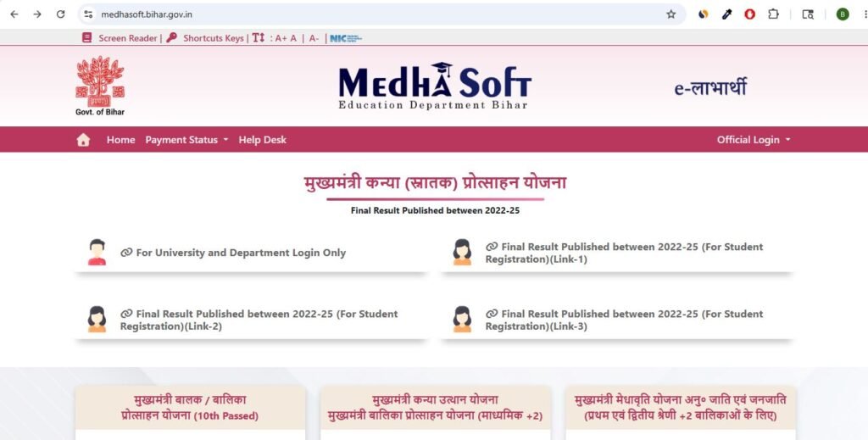Open Student Registration Link-3
The height and width of the screenshot is (440, 868).
point(624,320)
